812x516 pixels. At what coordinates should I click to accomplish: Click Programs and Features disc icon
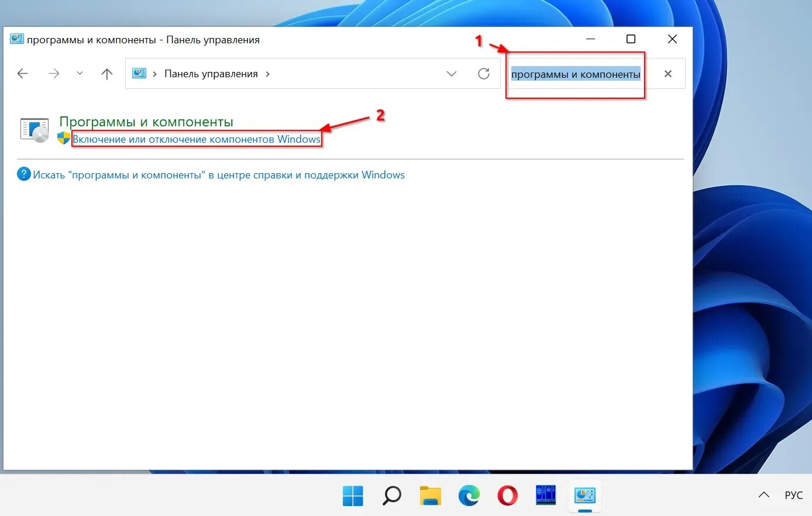pyautogui.click(x=35, y=130)
